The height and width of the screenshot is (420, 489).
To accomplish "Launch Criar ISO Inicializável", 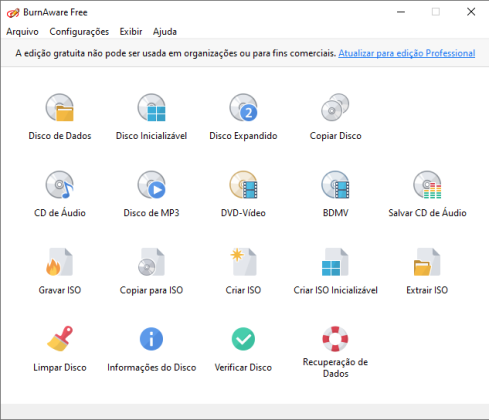I will click(335, 262).
